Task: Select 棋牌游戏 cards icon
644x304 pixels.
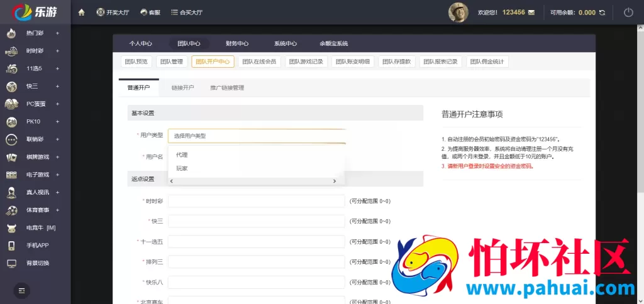Action: [x=11, y=157]
